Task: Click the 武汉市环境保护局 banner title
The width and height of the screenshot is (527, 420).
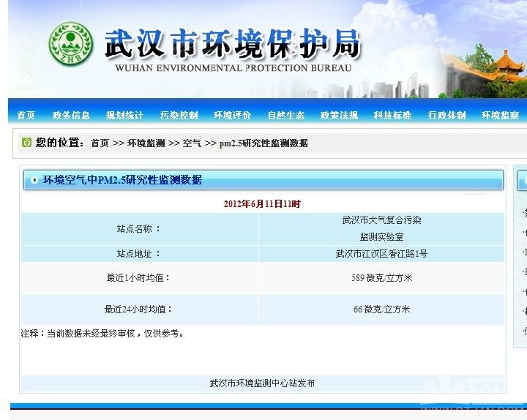Action: (233, 43)
